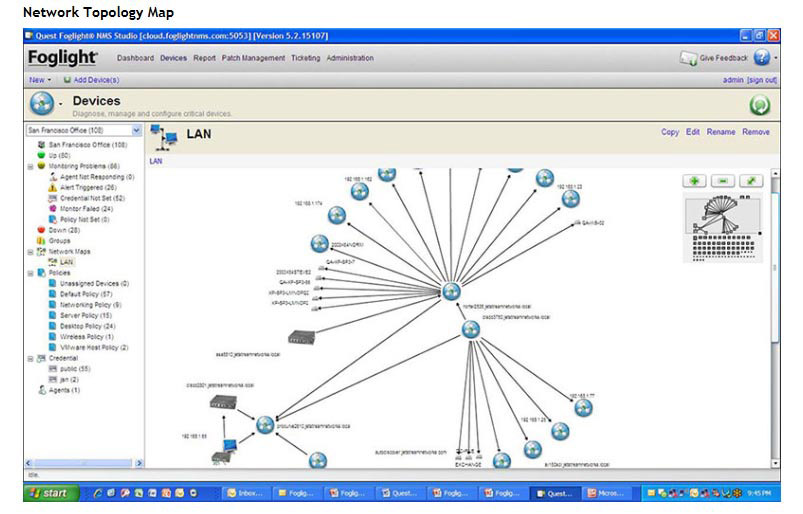Click the Monitor Failed purple icon
The image size is (803, 514).
click(52, 208)
